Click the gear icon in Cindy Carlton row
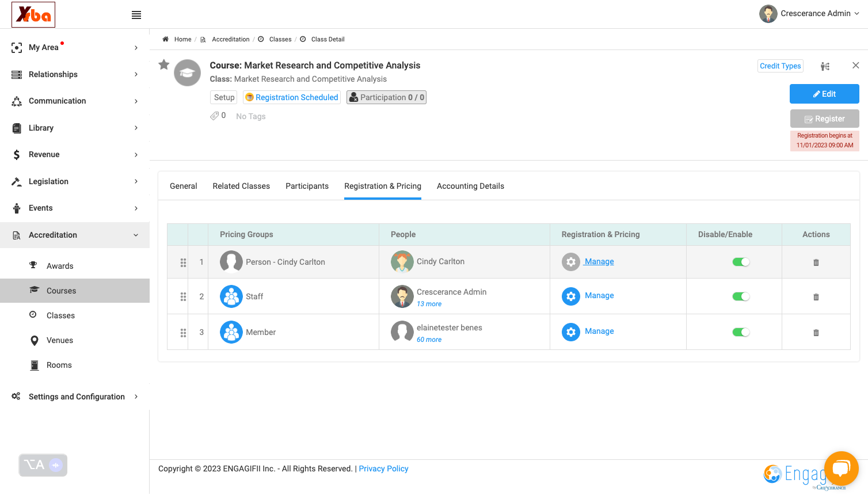This screenshot has height=495, width=868. (x=571, y=262)
